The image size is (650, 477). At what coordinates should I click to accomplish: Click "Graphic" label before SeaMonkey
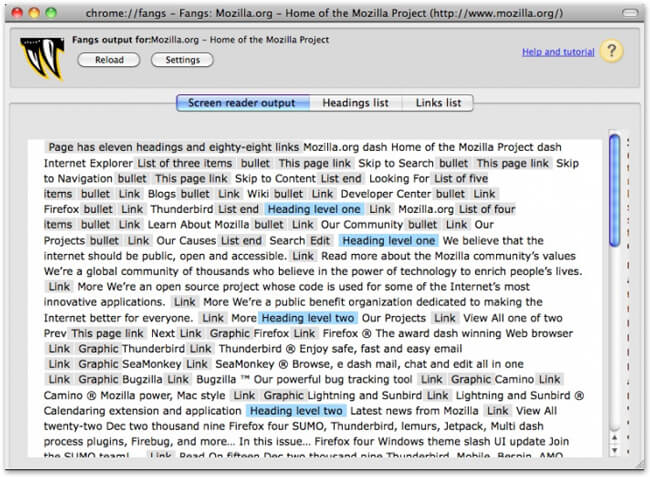pos(98,364)
